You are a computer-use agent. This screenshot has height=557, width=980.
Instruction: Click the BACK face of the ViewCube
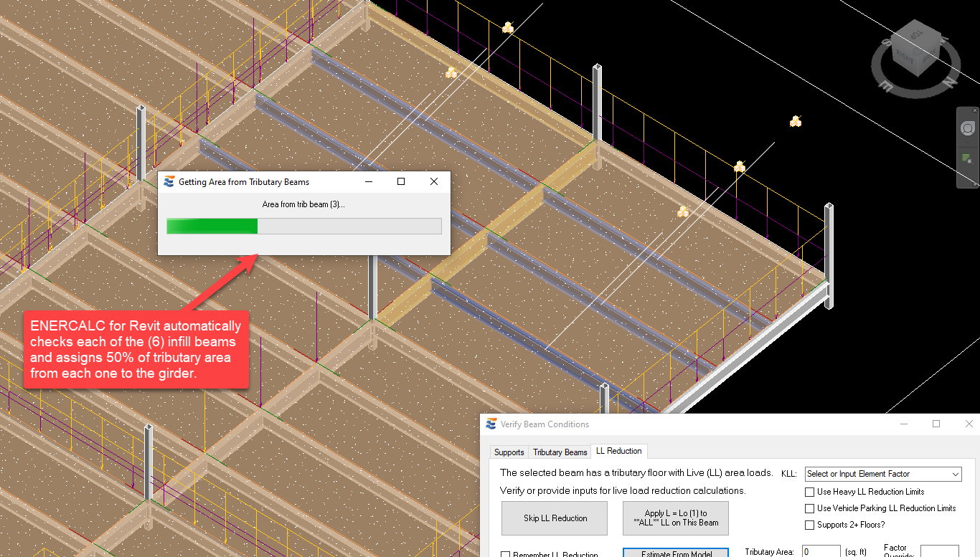point(928,56)
